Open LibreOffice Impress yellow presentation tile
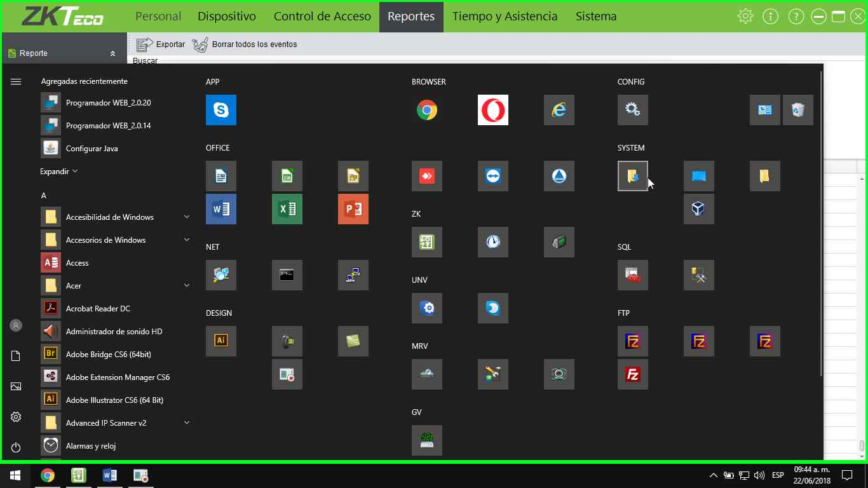The image size is (868, 488). pyautogui.click(x=353, y=176)
